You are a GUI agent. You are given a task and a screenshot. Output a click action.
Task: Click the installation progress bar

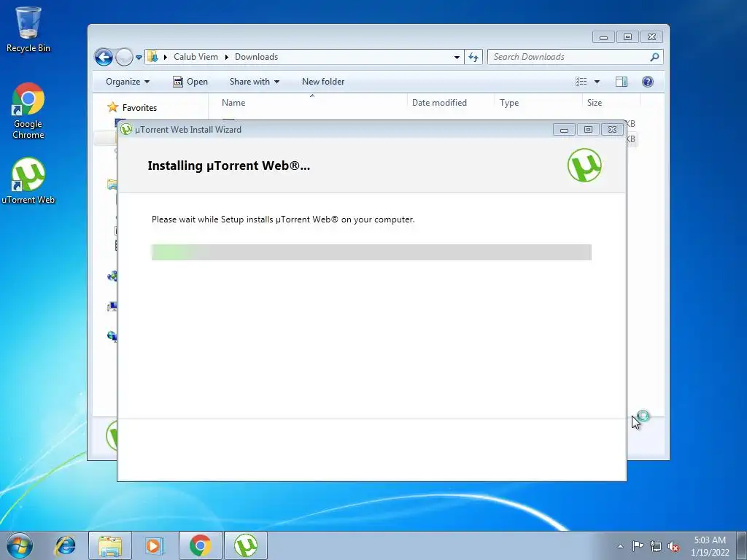371,252
